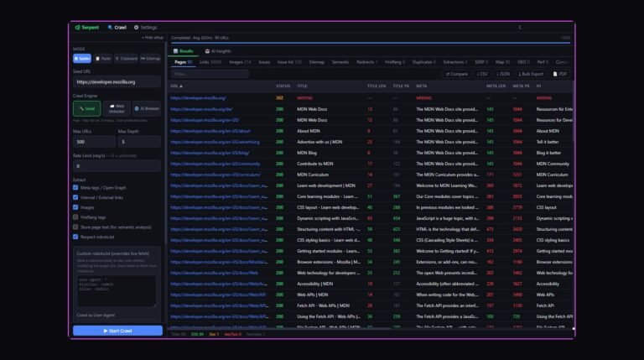Open the Pages sub-tab
The height and width of the screenshot is (360, 644).
pyautogui.click(x=183, y=62)
